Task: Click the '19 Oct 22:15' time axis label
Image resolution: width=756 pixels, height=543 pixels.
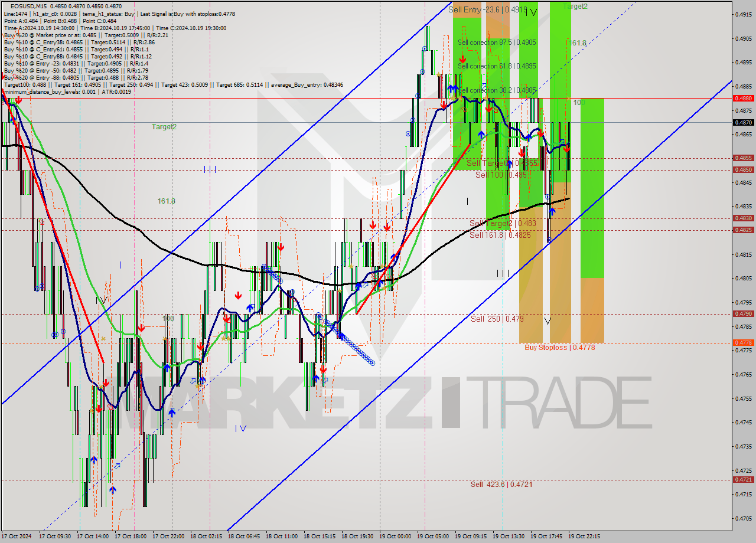Action: 584,537
